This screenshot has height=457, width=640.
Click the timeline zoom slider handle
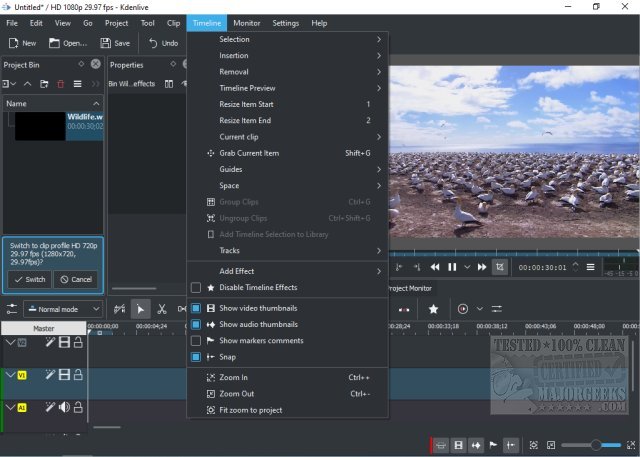tap(596, 445)
